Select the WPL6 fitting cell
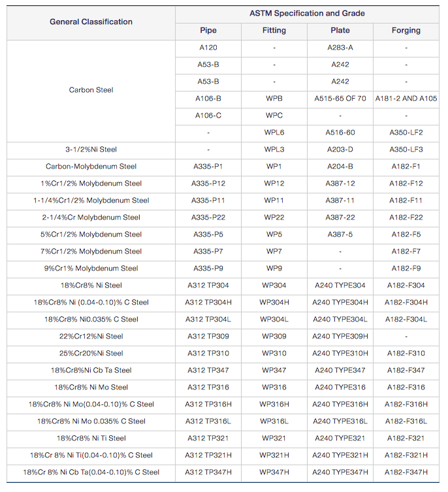The image size is (448, 492). pyautogui.click(x=274, y=133)
